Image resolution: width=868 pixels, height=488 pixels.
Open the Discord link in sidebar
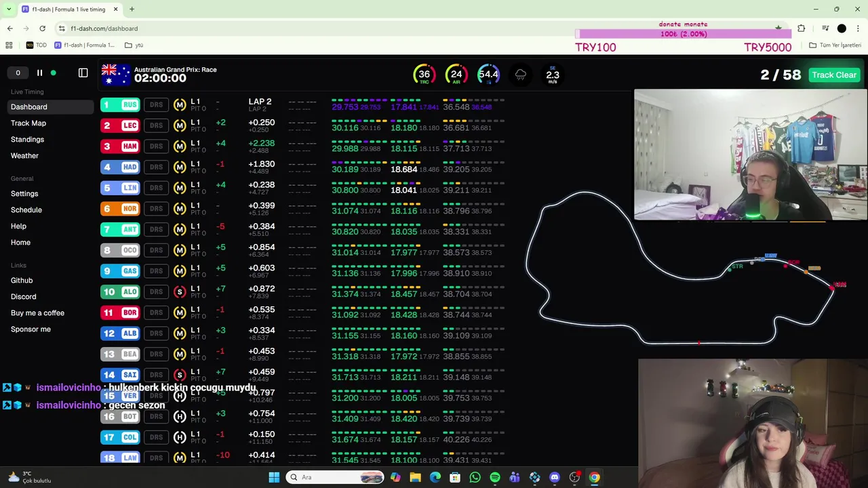[x=24, y=296]
